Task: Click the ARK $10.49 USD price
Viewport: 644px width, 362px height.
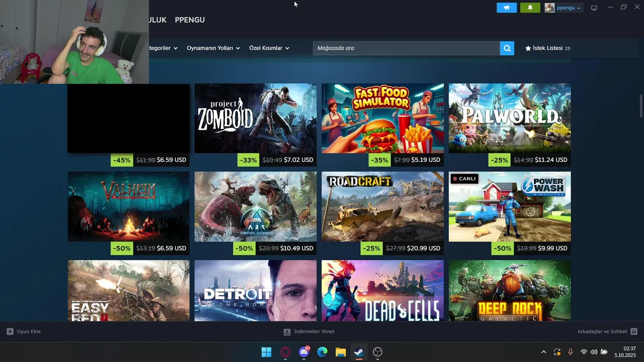Action: tap(297, 248)
